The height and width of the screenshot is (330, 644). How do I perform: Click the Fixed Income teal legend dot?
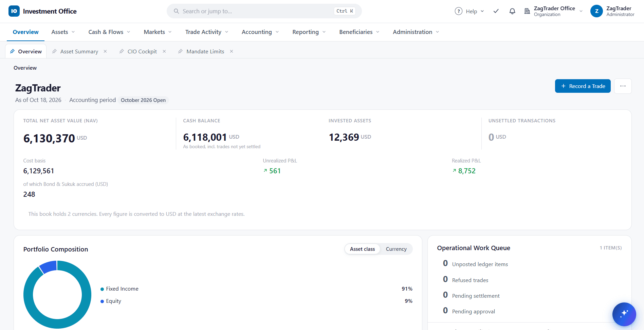tap(102, 289)
